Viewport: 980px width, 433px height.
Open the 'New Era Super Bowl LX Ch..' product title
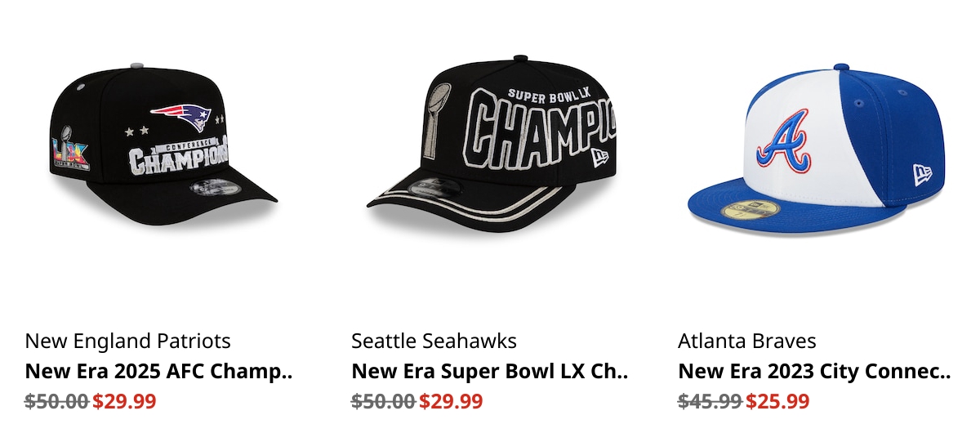(490, 372)
